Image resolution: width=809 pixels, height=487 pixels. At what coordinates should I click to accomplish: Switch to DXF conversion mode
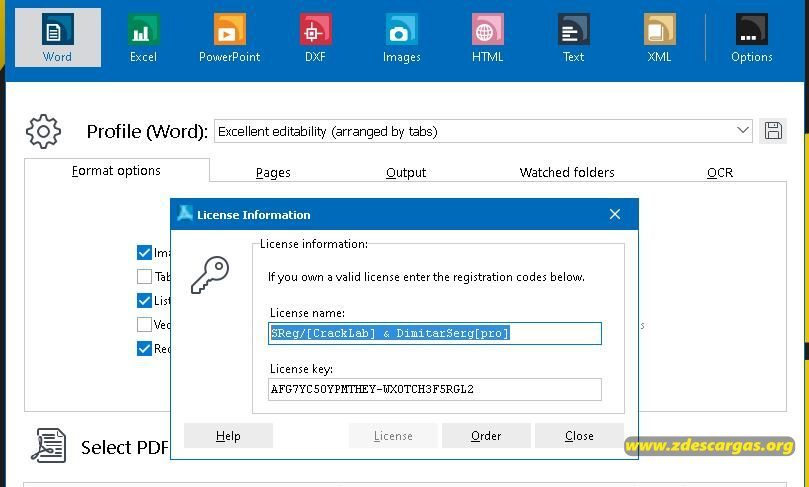[315, 37]
